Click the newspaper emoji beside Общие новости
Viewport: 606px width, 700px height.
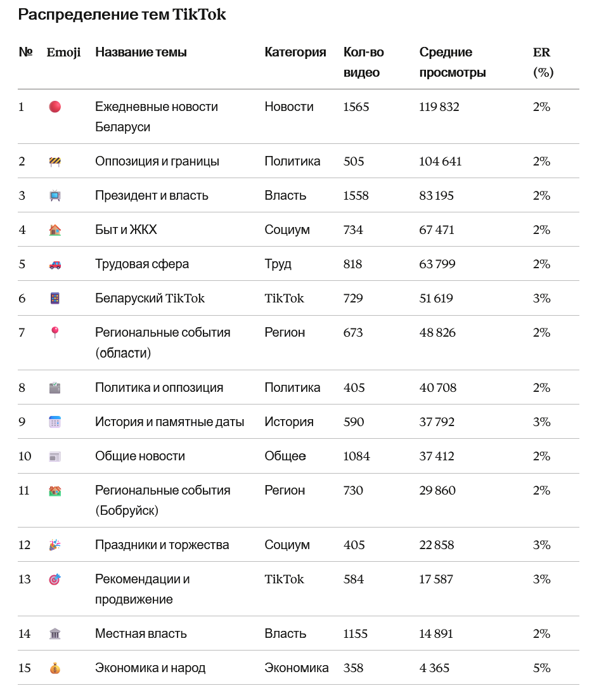[55, 457]
